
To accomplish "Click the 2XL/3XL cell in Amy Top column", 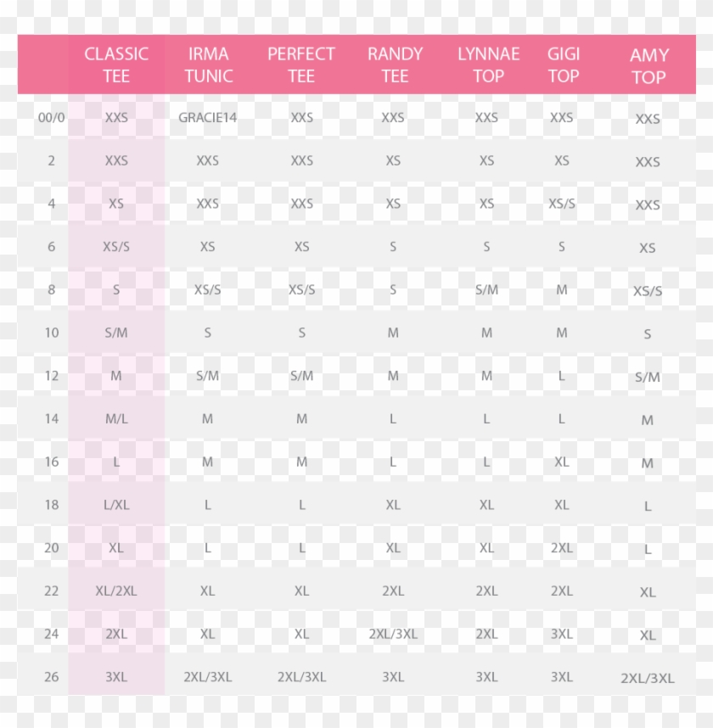I will [648, 678].
